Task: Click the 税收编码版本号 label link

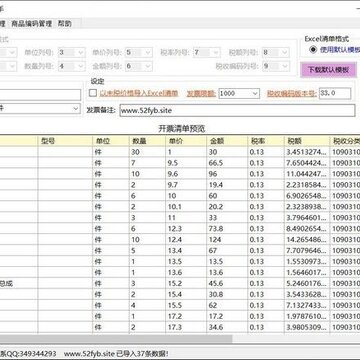Action: point(292,94)
